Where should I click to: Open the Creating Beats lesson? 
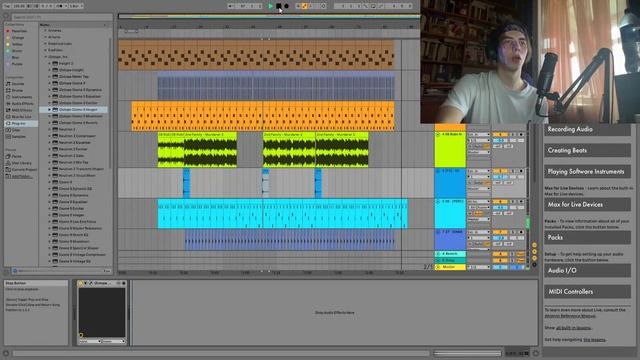[587, 151]
